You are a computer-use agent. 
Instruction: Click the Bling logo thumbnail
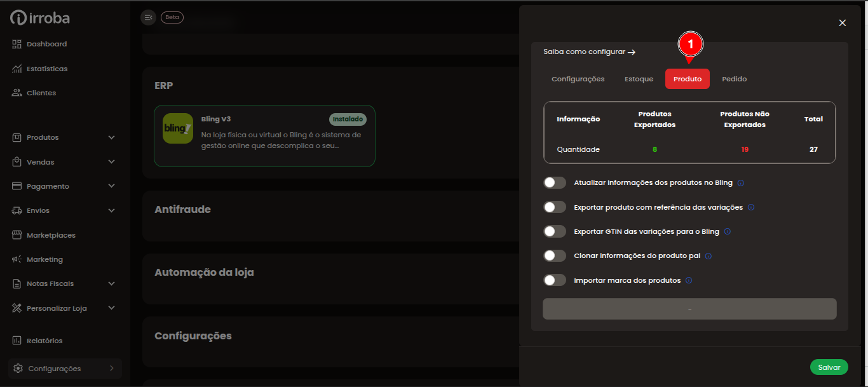(178, 128)
